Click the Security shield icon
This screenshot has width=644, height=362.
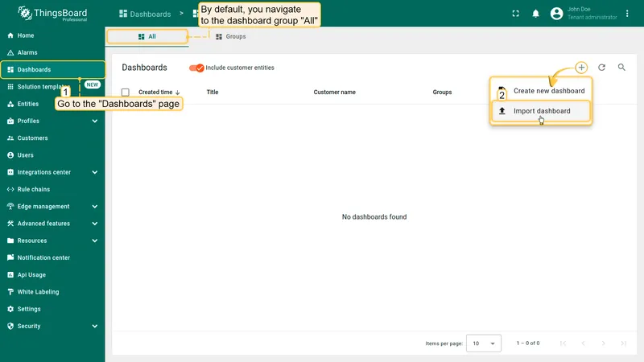coord(10,326)
